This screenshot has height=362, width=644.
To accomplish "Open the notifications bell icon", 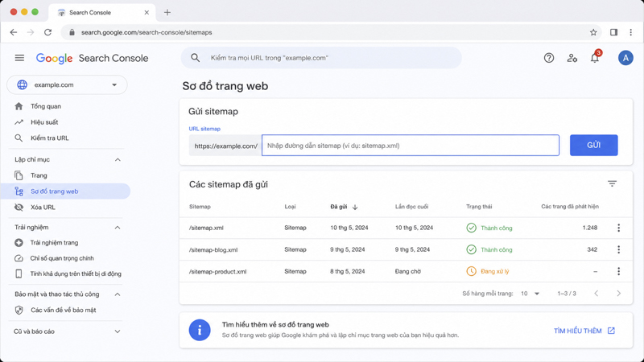I will click(595, 58).
